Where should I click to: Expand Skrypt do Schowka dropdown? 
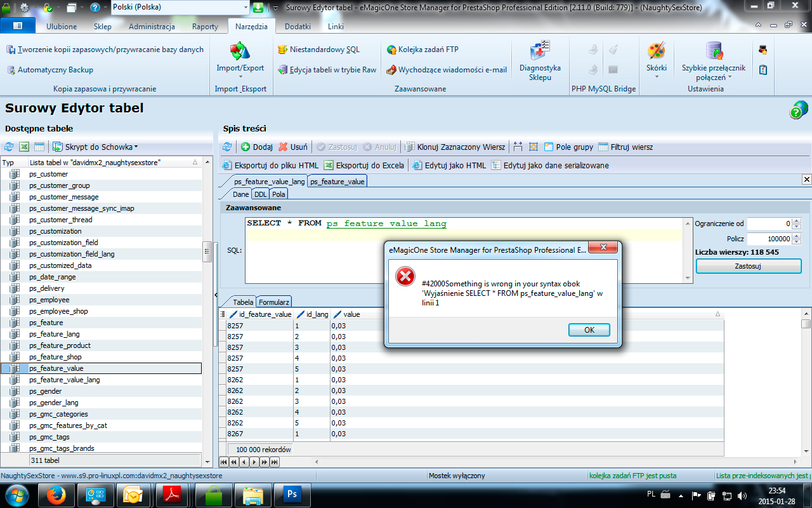95,147
